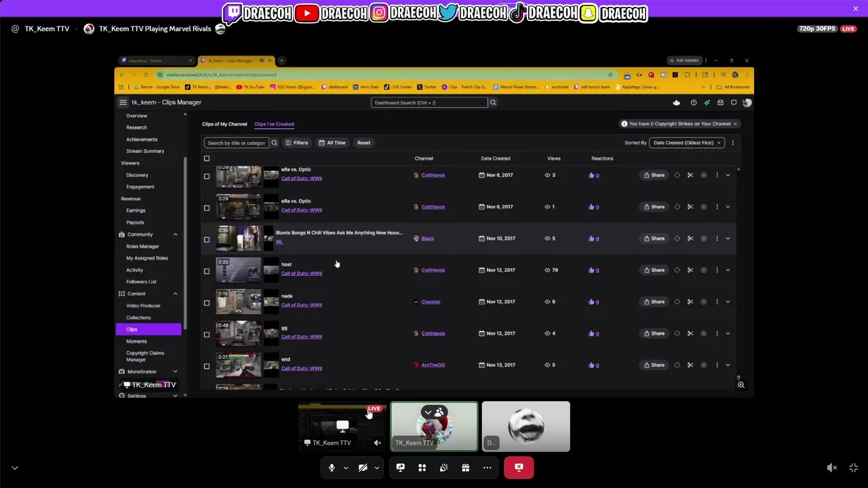Screen dimensions: 868x488
Task: Click the gift icon in call bar
Action: pyautogui.click(x=465, y=468)
